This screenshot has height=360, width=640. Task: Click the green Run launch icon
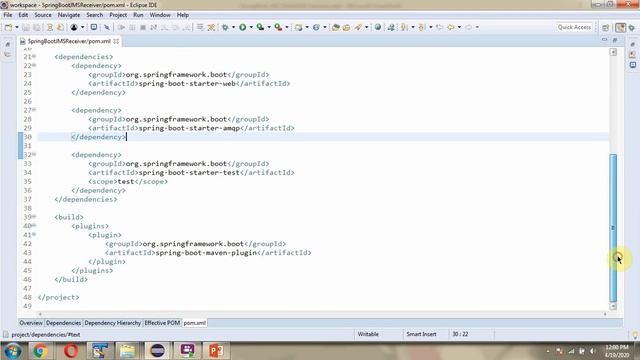point(242,27)
